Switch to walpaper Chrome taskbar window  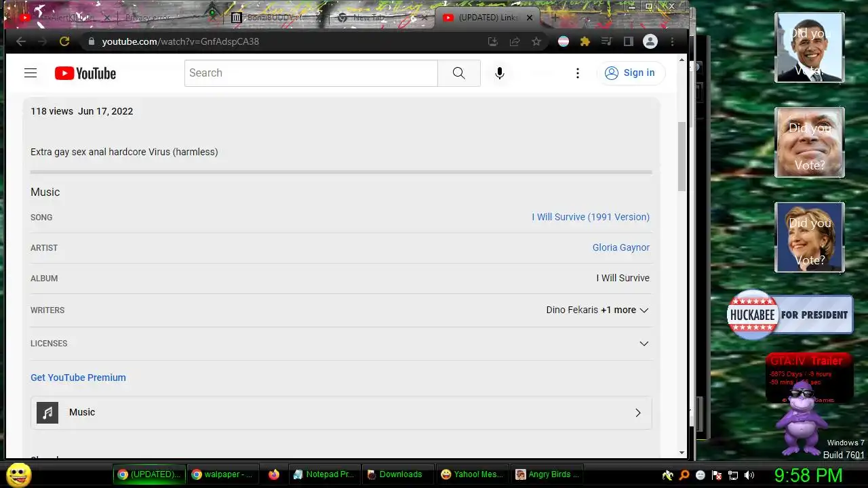tap(223, 474)
